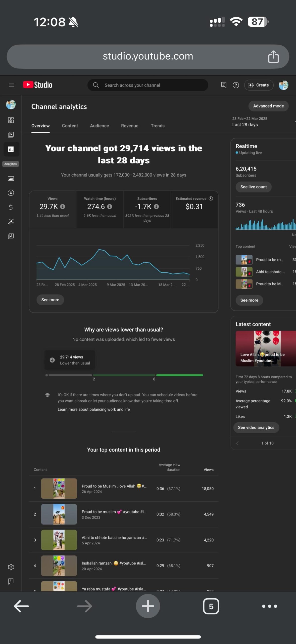This screenshot has width=296, height=644.
Task: Open Subtitles sidebar icon
Action: click(x=11, y=179)
